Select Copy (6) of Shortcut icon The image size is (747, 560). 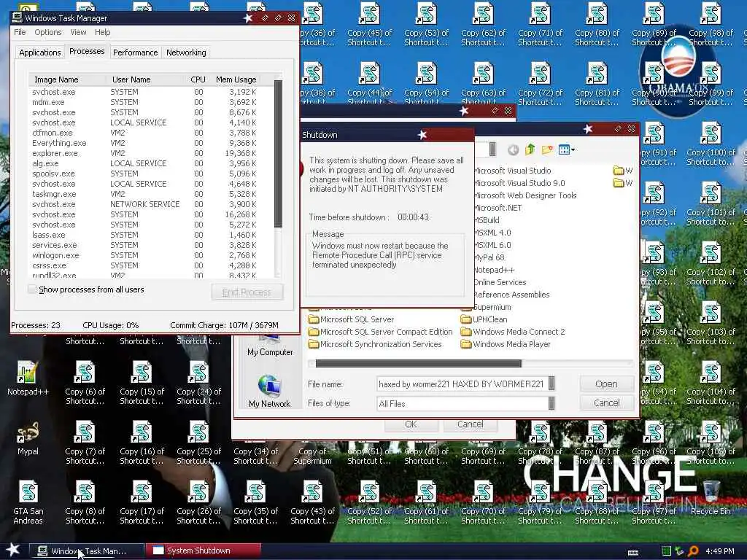tap(85, 383)
